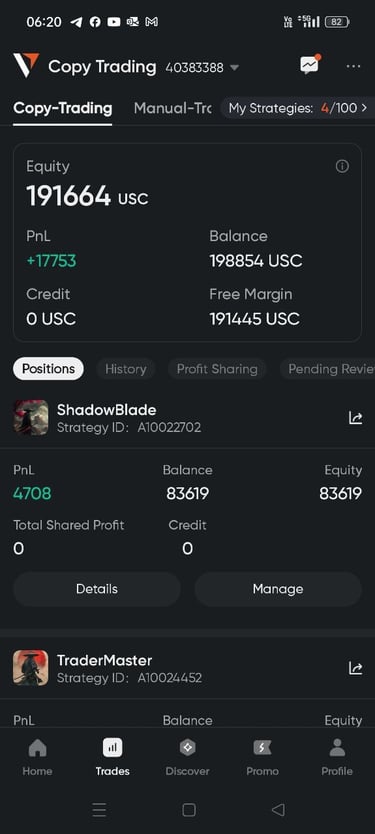
Task: Share the TraderMaster strategy chart icon
Action: [x=355, y=668]
